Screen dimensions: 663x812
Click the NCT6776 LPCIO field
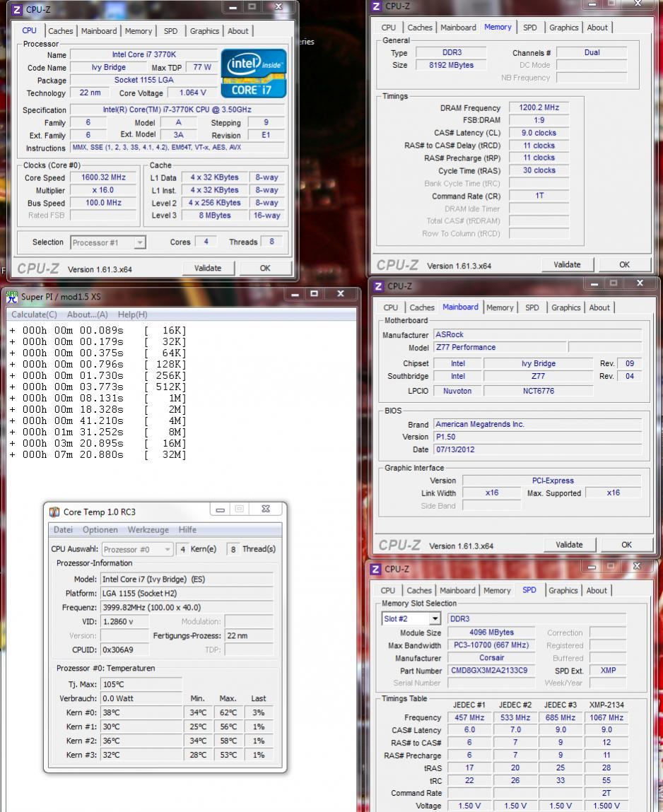(x=538, y=391)
